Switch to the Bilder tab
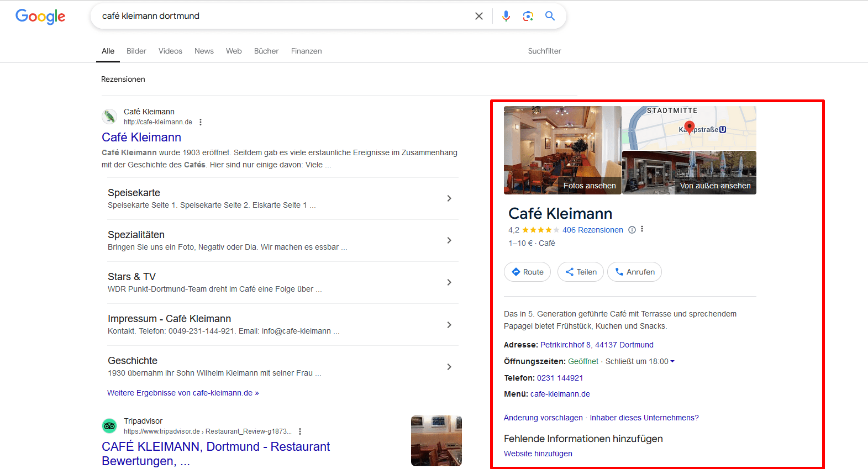Image resolution: width=868 pixels, height=469 pixels. tap(136, 51)
